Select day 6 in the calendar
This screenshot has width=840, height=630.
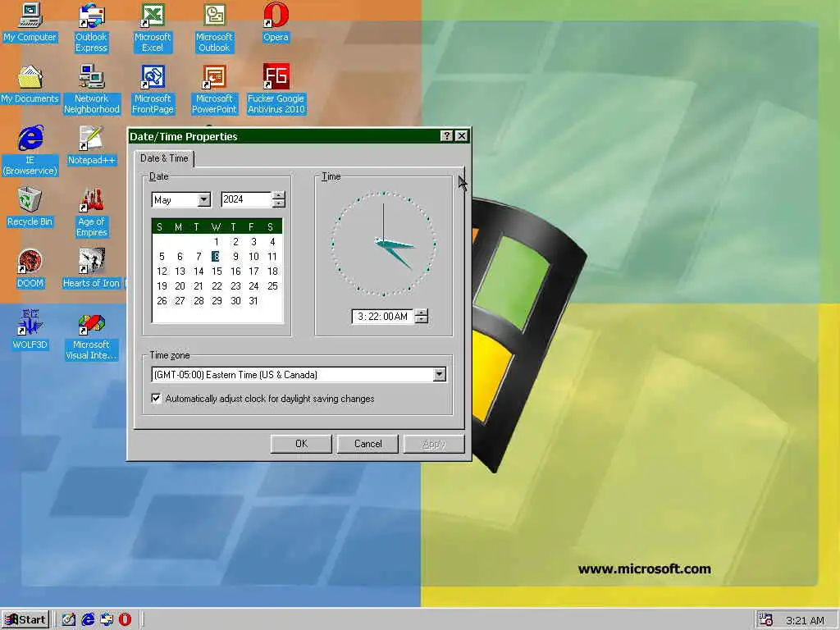[x=180, y=257]
